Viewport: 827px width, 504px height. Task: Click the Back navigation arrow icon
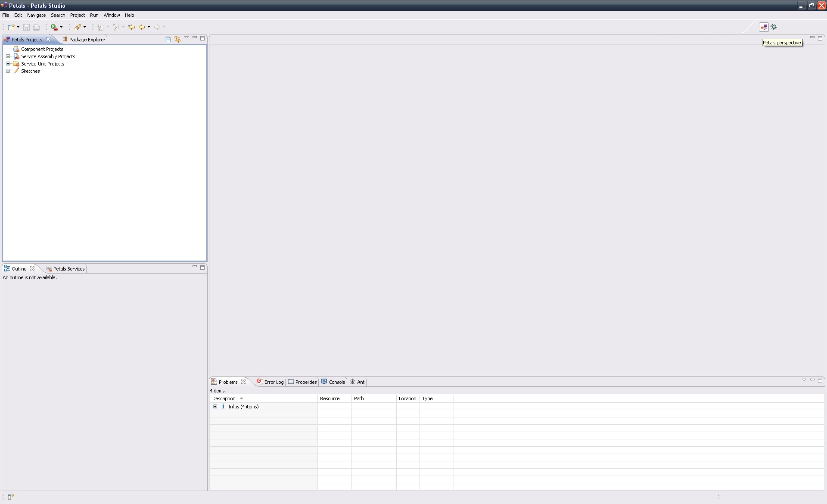click(x=141, y=27)
